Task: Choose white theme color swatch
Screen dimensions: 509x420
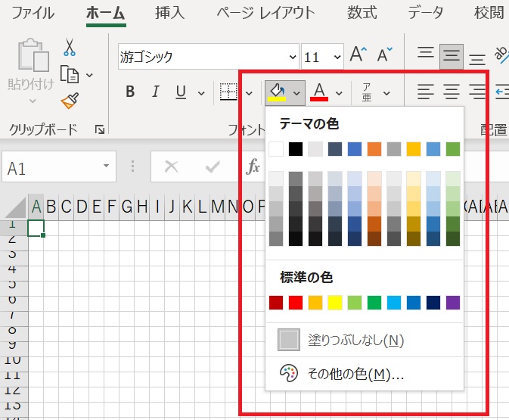Action: coord(276,149)
